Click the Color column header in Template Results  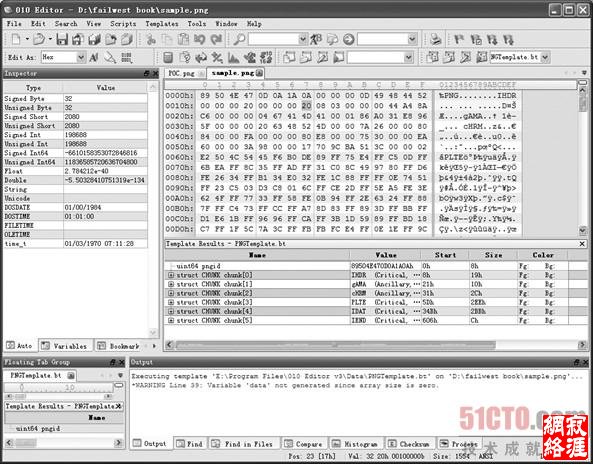point(543,255)
